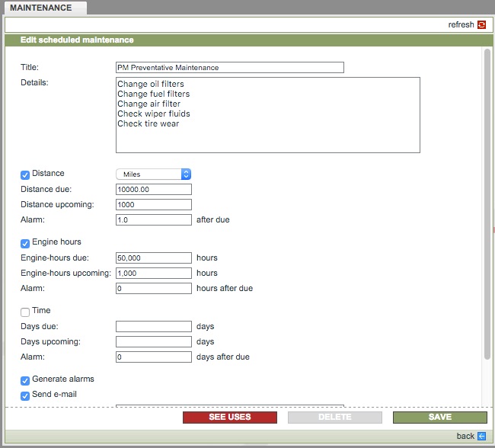Click the refresh link text

pyautogui.click(x=461, y=24)
